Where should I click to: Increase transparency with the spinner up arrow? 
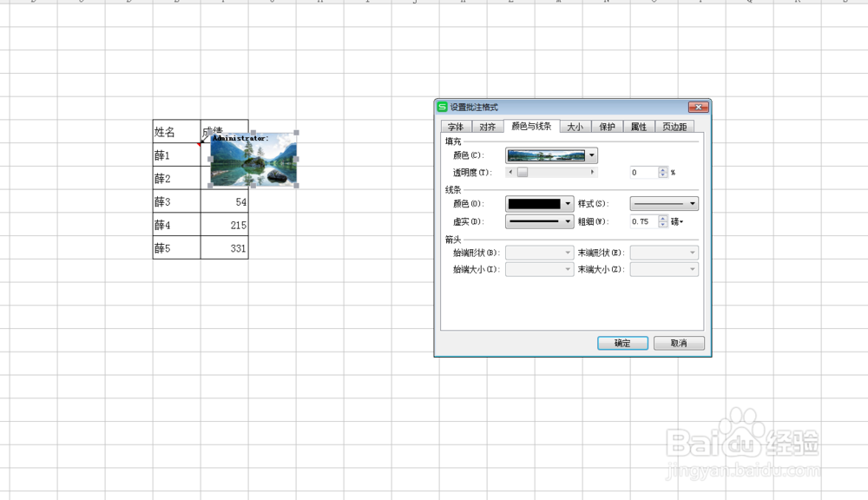(663, 170)
